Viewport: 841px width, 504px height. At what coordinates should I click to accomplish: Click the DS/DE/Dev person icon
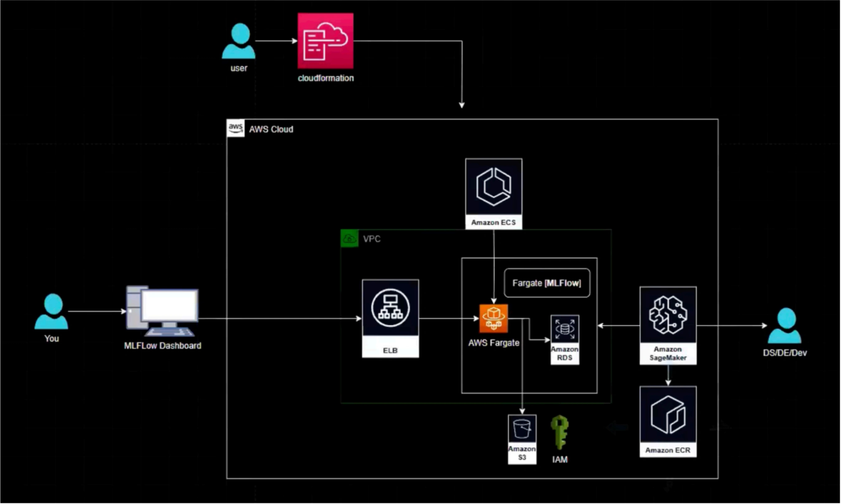tap(785, 326)
